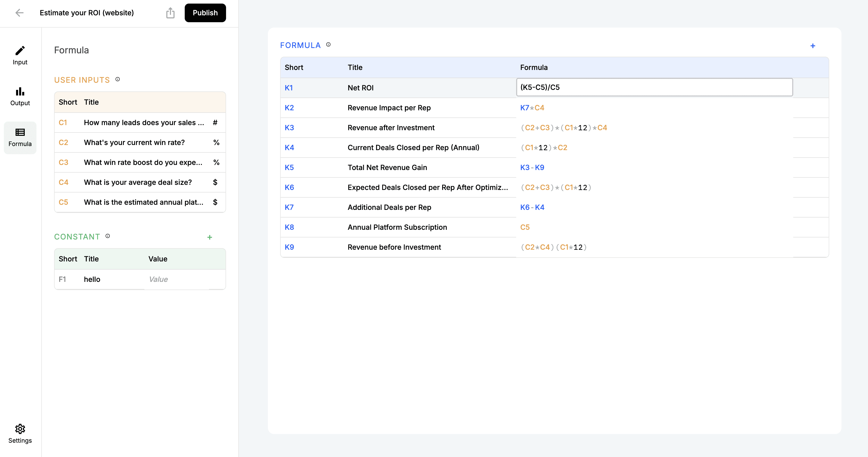This screenshot has height=457, width=868.
Task: Click the project title Estimate your ROI
Action: tap(86, 13)
